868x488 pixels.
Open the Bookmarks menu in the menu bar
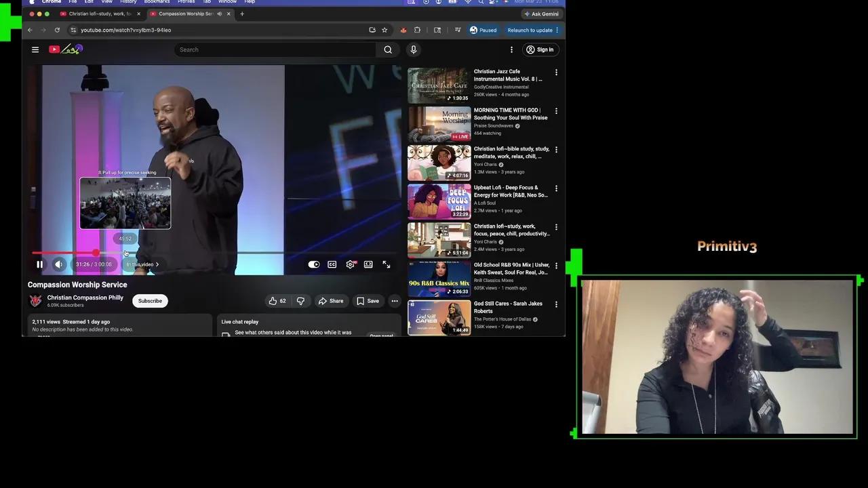[157, 2]
